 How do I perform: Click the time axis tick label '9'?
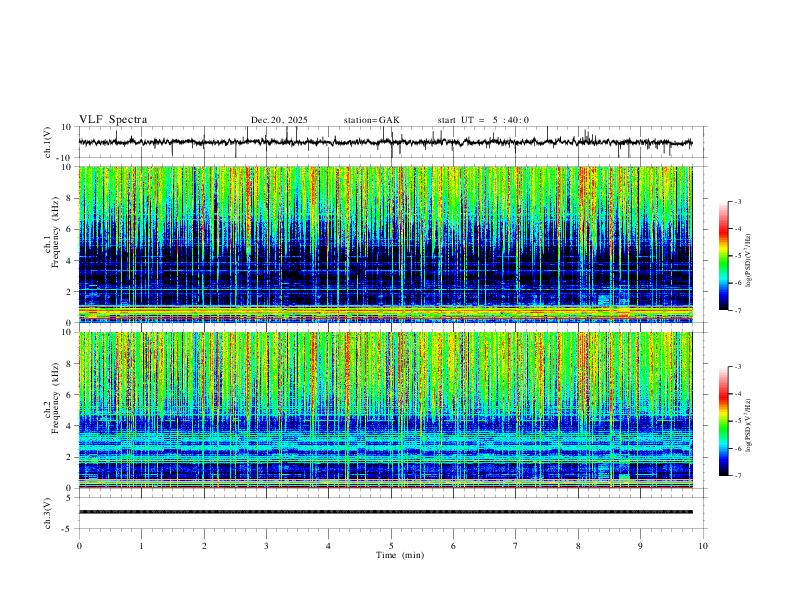pos(640,546)
